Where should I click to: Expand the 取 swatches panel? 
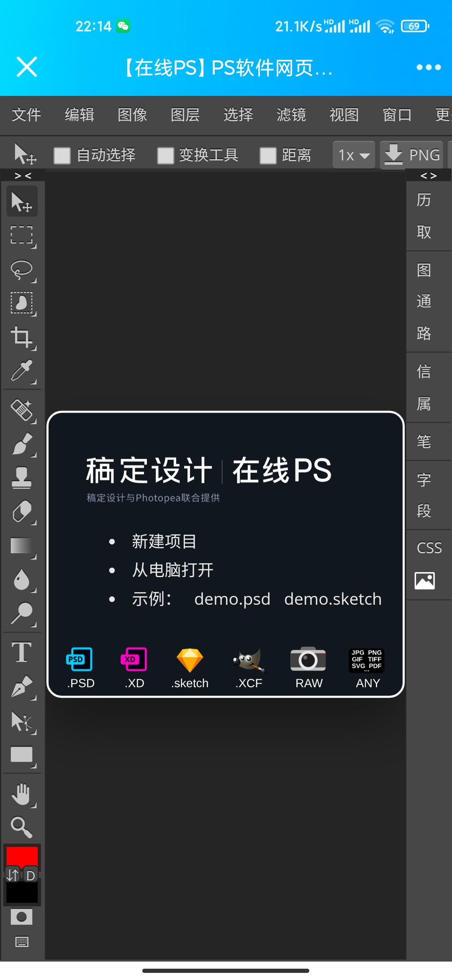pos(424,232)
